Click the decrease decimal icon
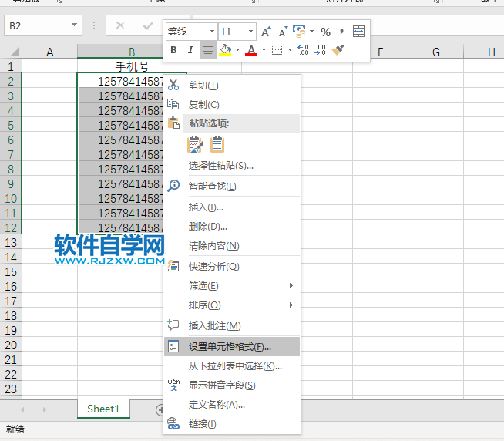The height and width of the screenshot is (441, 504). (x=320, y=50)
